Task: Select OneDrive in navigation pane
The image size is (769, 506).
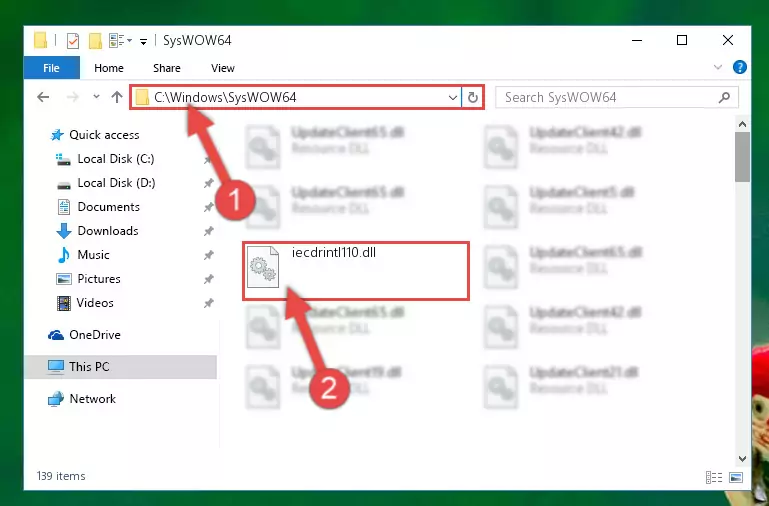Action: click(x=84, y=335)
